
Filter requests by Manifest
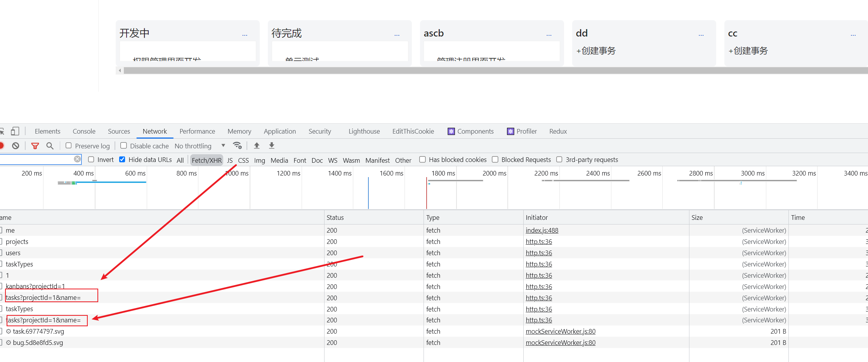pyautogui.click(x=377, y=160)
